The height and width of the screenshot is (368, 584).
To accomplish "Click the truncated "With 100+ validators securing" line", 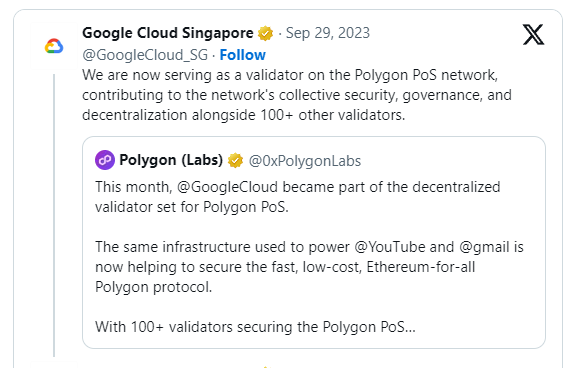I will (x=255, y=327).
